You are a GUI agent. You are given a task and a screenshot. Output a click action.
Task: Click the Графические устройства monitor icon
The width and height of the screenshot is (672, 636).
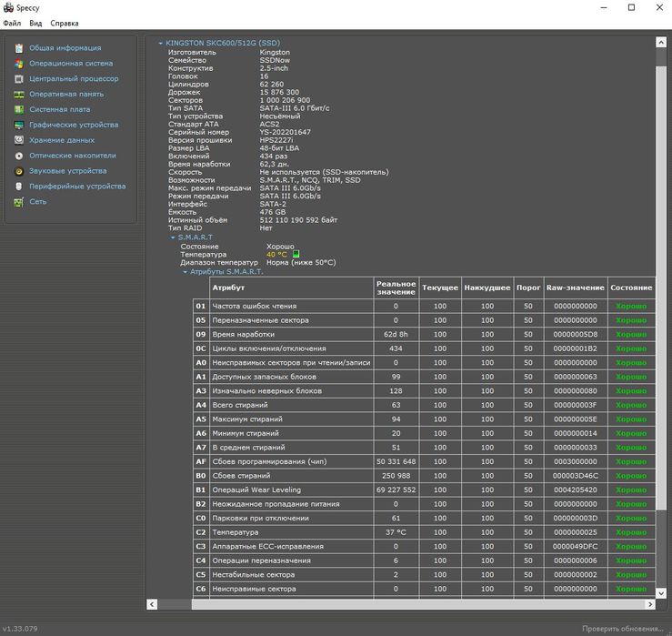(x=19, y=126)
